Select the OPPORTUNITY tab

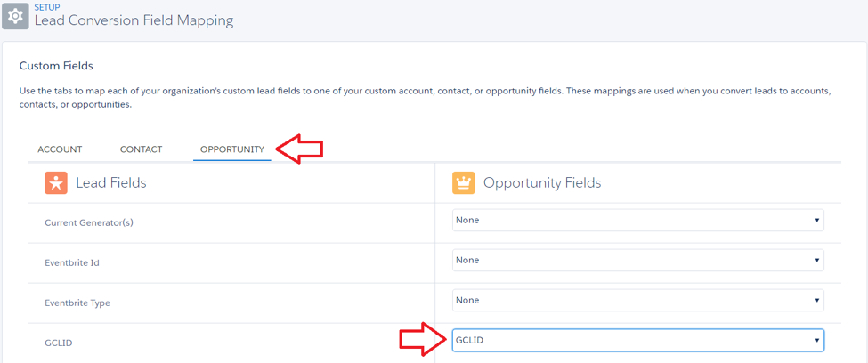pyautogui.click(x=232, y=149)
